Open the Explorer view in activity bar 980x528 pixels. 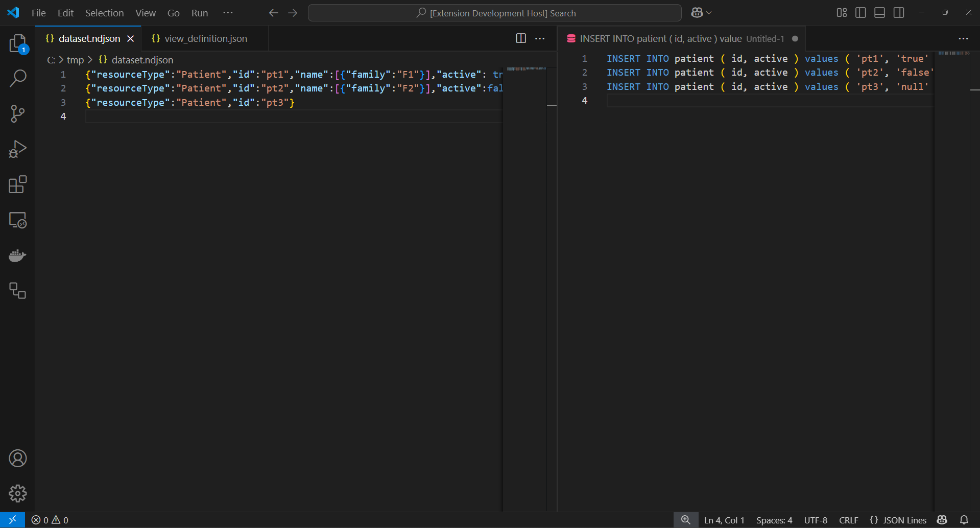[x=18, y=43]
